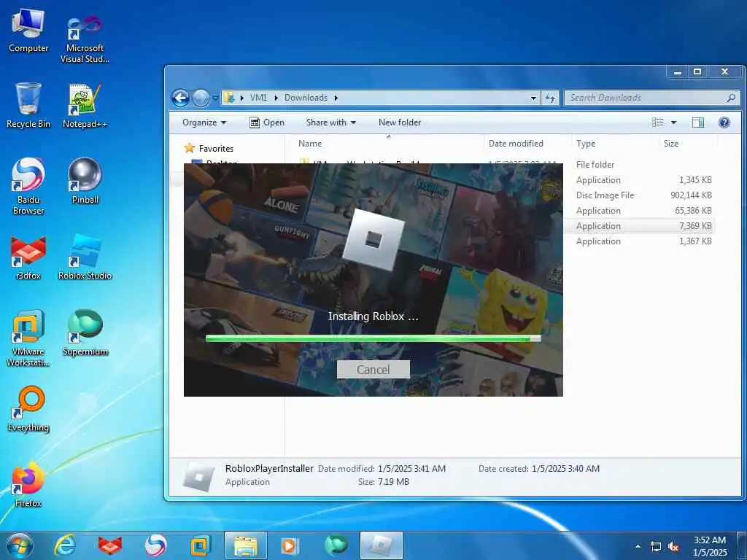Launch Roblox Studio desktop shortcut
Image resolution: width=747 pixels, height=560 pixels.
pyautogui.click(x=85, y=257)
